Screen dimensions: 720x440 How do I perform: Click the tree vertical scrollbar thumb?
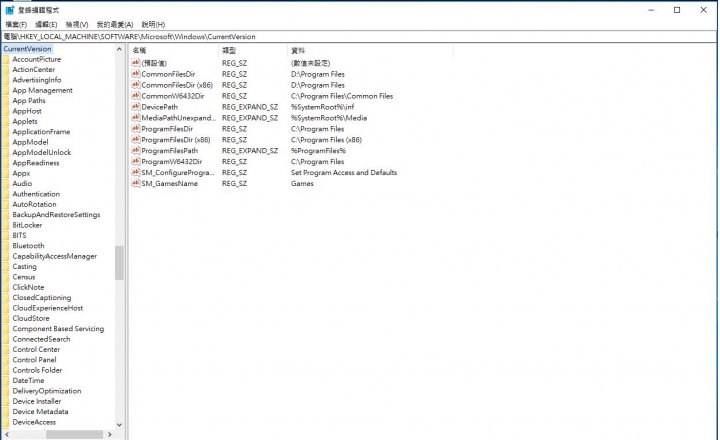tap(119, 263)
